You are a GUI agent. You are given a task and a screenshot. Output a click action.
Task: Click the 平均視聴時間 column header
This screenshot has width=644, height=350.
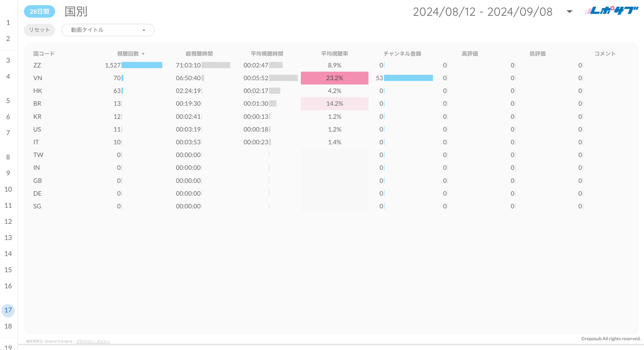(x=267, y=54)
